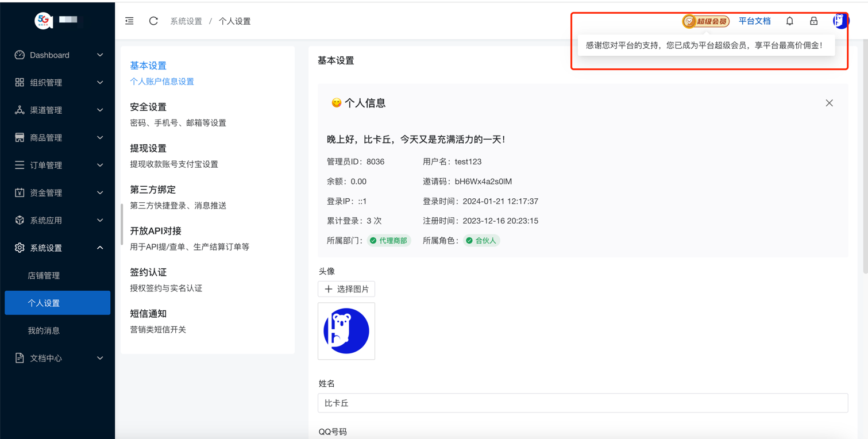Viewport: 868px width, 439px height.
Task: Expand the 资金管理 menu
Action: [x=57, y=192]
